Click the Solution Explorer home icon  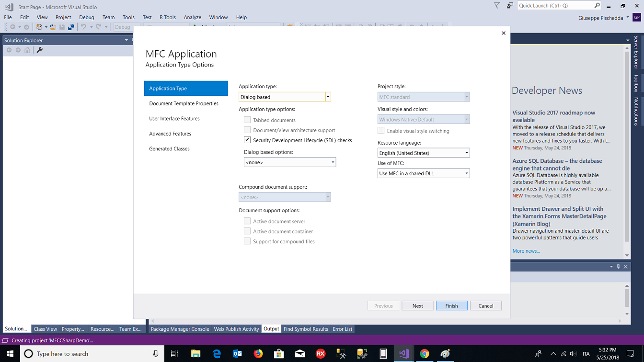pyautogui.click(x=27, y=50)
